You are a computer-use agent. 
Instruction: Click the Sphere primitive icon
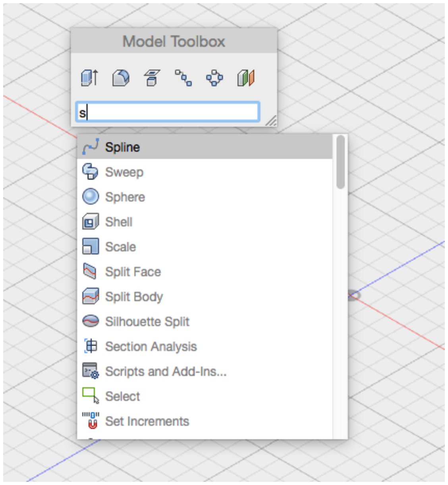91,197
